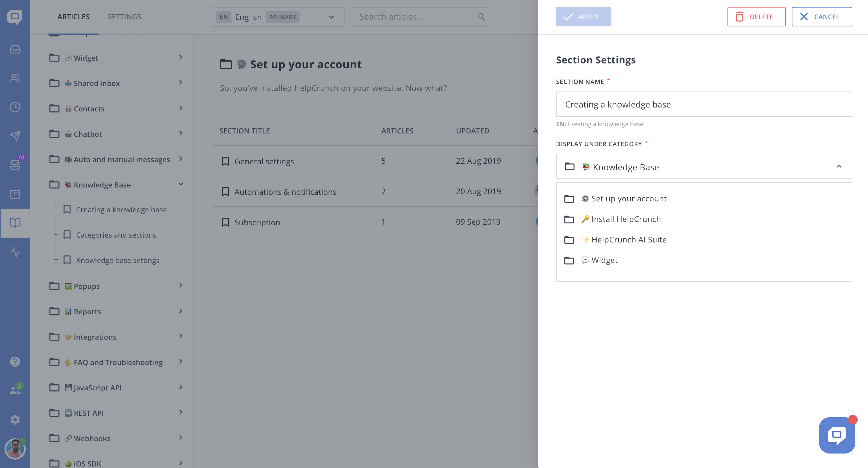Viewport: 868px width, 468px height.
Task: Open the Inbox icon in sidebar
Action: tap(15, 49)
